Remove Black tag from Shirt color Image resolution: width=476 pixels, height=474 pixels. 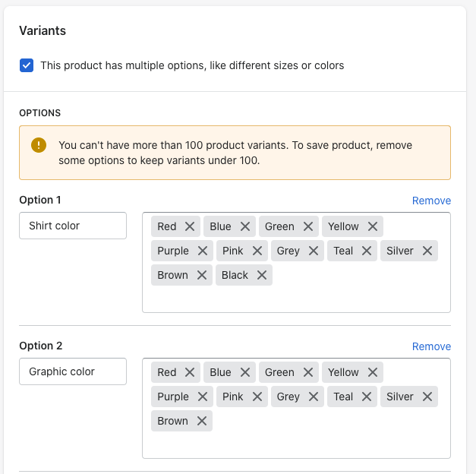point(262,275)
